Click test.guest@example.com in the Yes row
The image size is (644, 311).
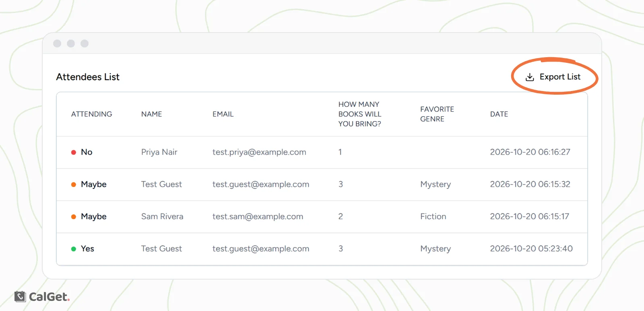pos(261,249)
